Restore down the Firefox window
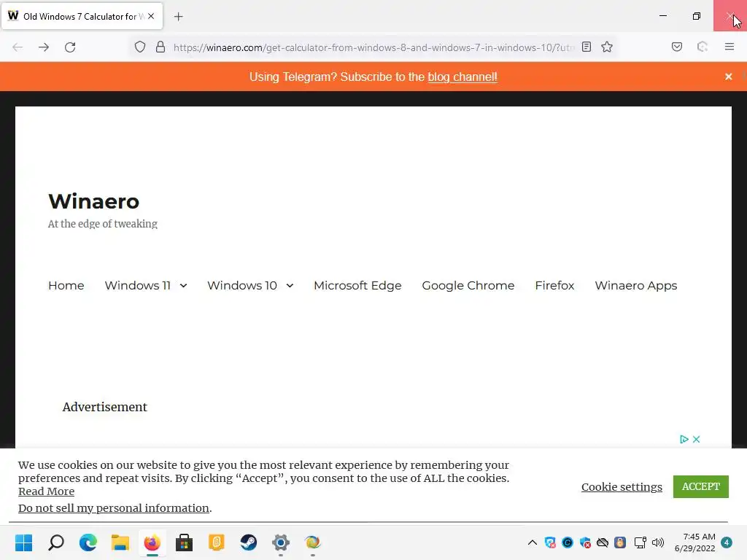The image size is (747, 560). pyautogui.click(x=697, y=16)
